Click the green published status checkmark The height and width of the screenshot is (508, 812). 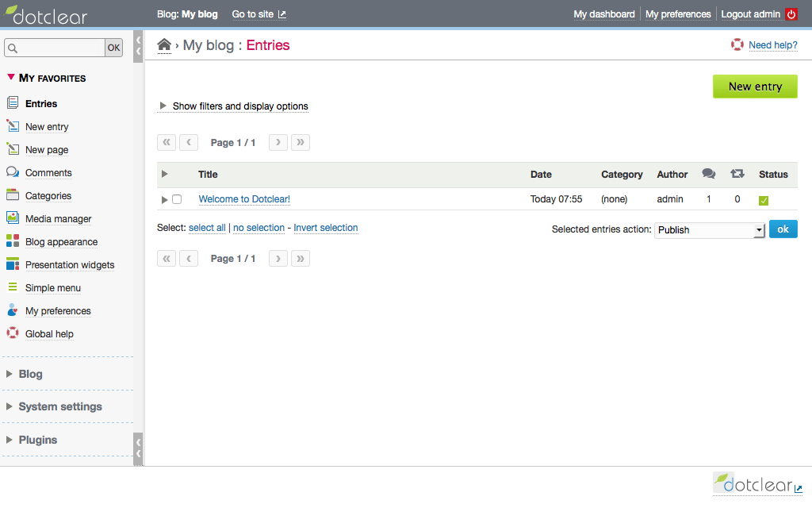764,200
